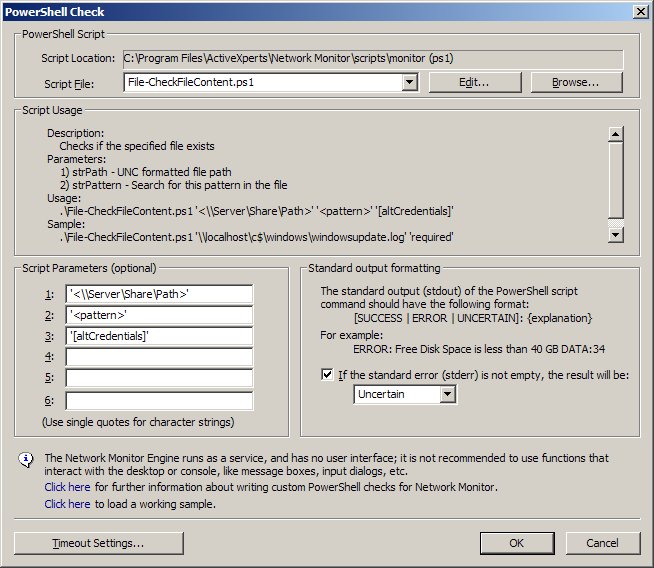
Task: Click parameter 2 field with pattern
Action: coord(159,315)
